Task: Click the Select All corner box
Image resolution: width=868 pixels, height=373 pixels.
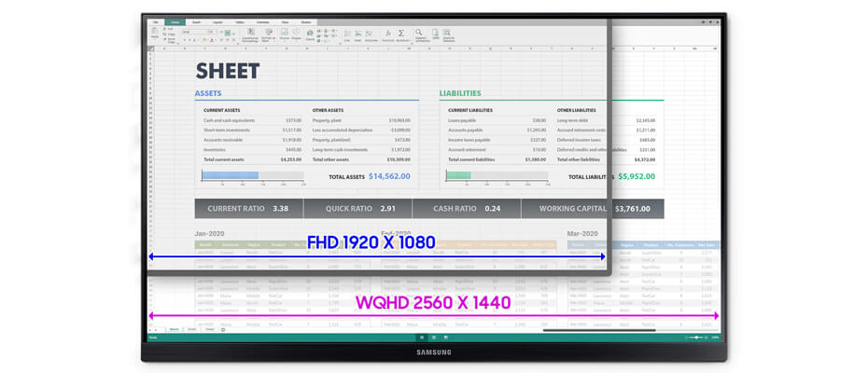Action: click(x=151, y=48)
